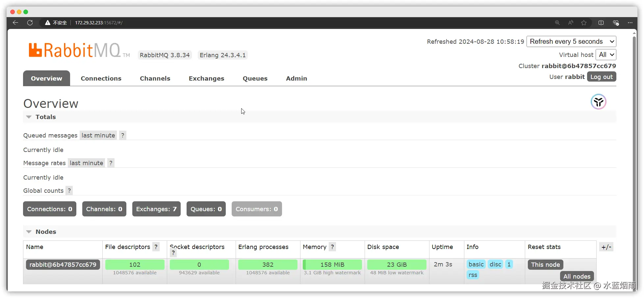The image size is (644, 298).
Task: Activate the read aloud icon
Action: [x=571, y=23]
